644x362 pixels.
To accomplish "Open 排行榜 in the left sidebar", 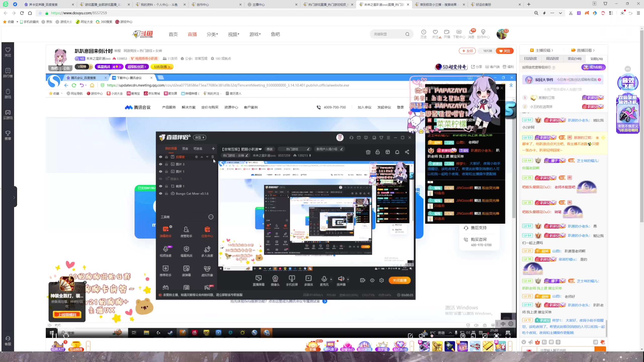I will click(8, 73).
